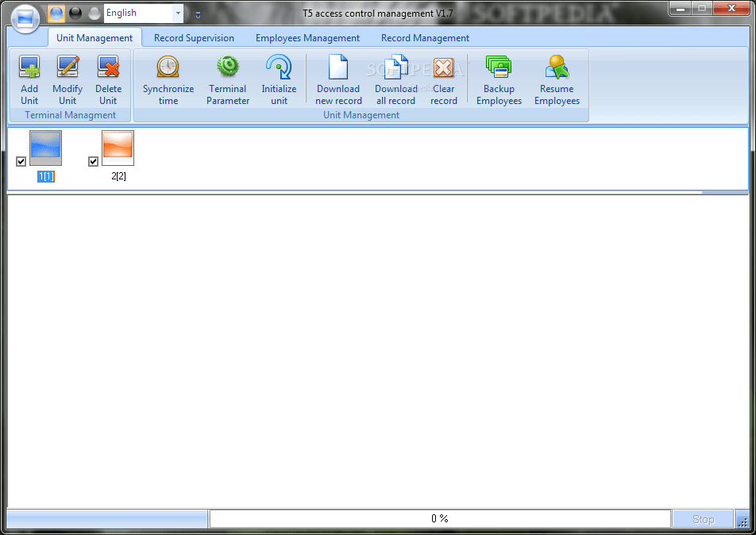The height and width of the screenshot is (535, 756).
Task: Click the 0 % progress bar
Action: [439, 518]
